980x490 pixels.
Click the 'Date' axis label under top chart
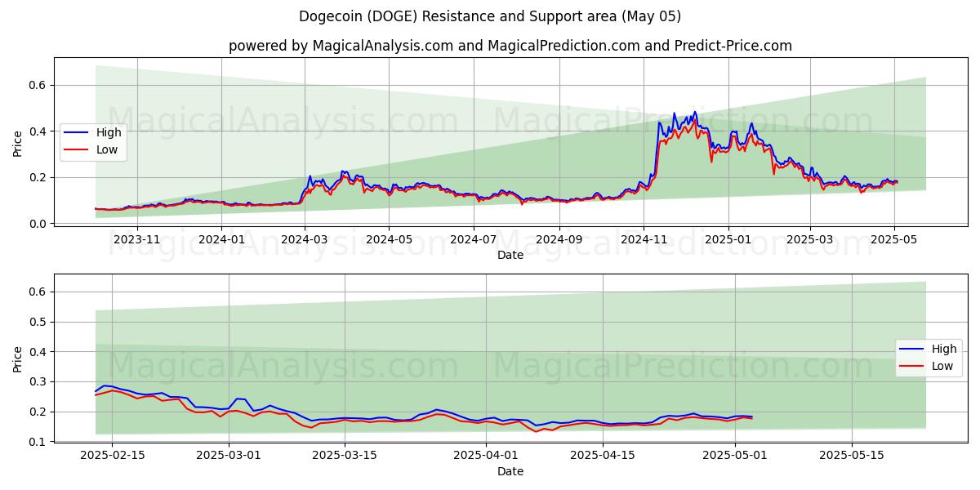[510, 255]
